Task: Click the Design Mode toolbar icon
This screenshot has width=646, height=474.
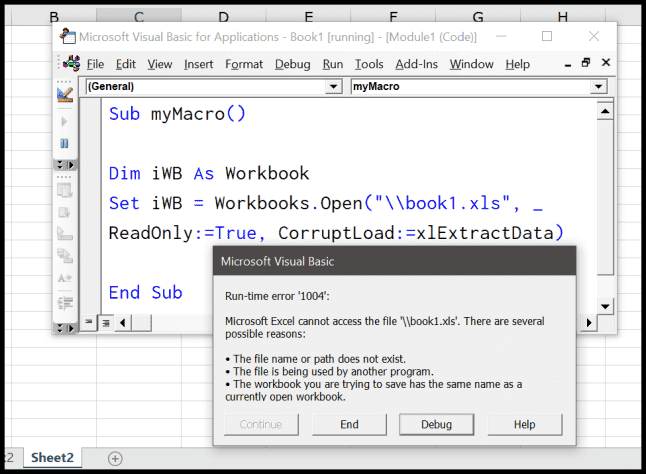Action: (x=65, y=95)
